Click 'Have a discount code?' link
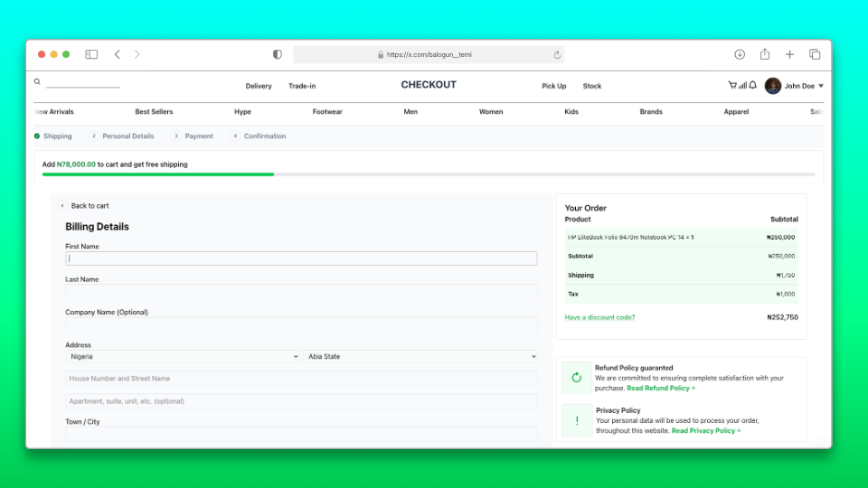Viewport: 868px width, 488px height. 599,318
